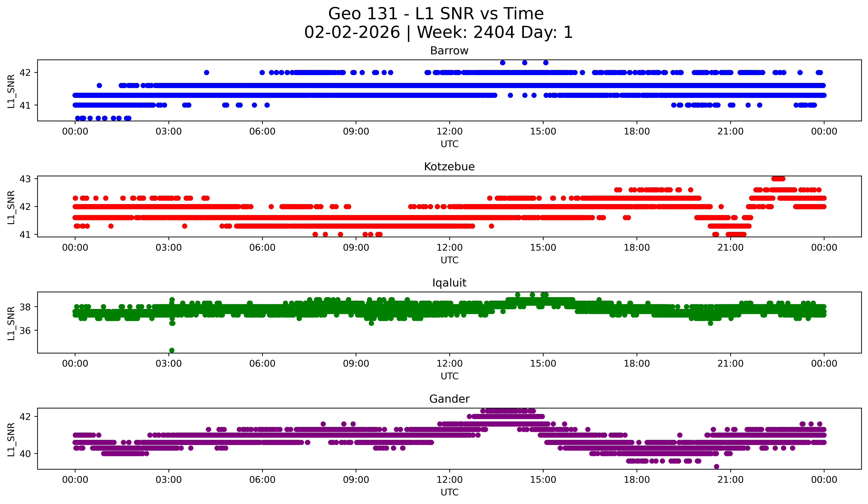Click the Kotzebue subplot title

coord(449,167)
